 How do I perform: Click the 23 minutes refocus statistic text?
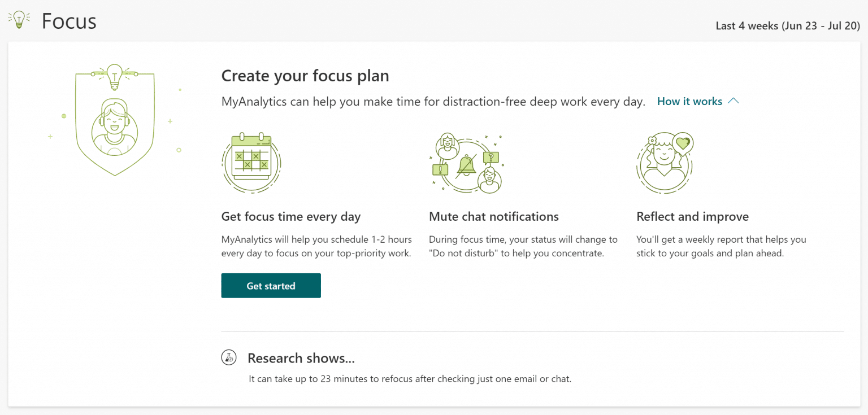[x=409, y=378]
